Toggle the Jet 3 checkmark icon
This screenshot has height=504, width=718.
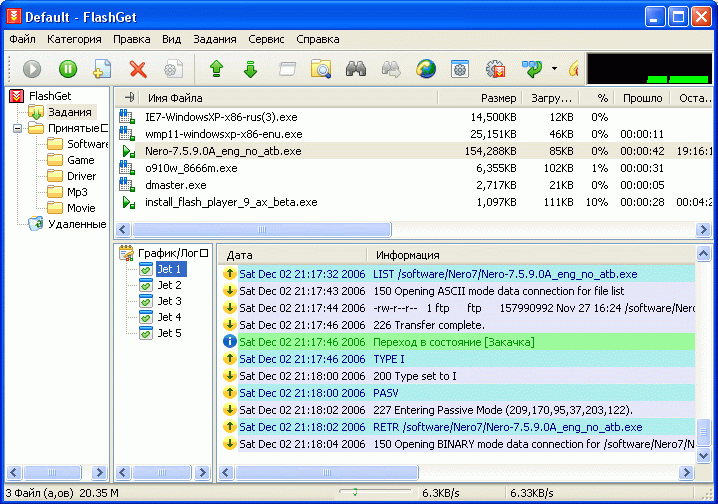[146, 301]
